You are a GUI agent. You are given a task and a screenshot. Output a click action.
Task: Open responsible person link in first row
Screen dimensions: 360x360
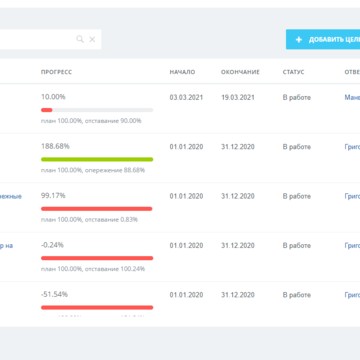[352, 97]
